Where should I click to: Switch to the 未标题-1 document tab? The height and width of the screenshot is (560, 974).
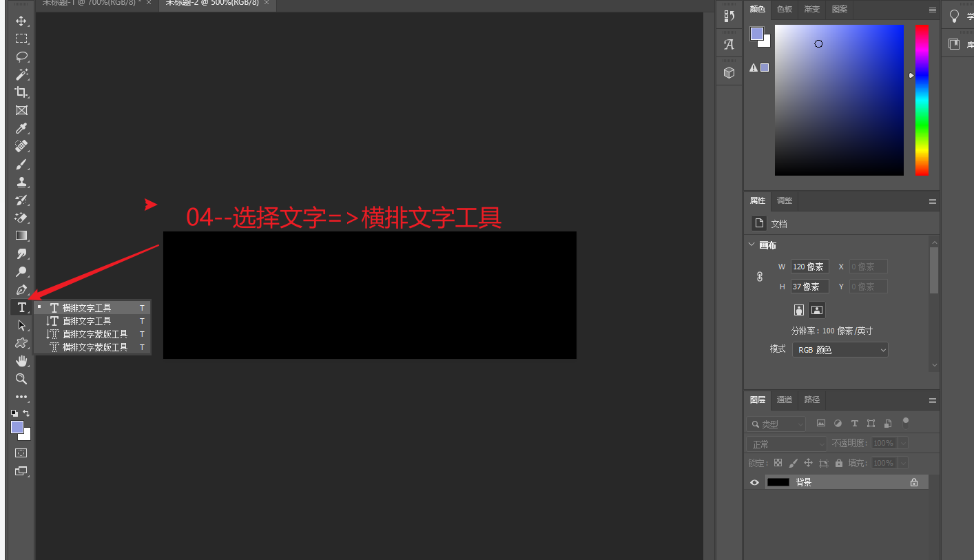pos(91,3)
